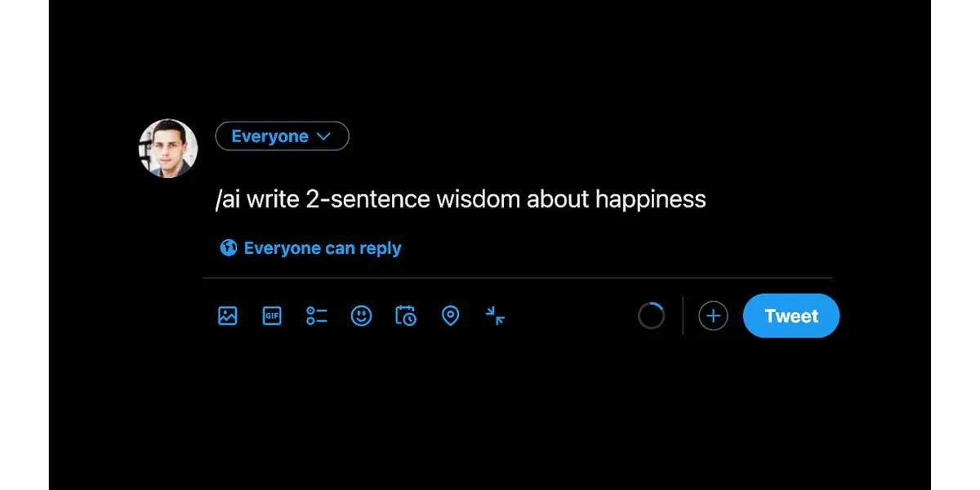
Task: Add a GIF with the GIF icon
Action: point(272,316)
